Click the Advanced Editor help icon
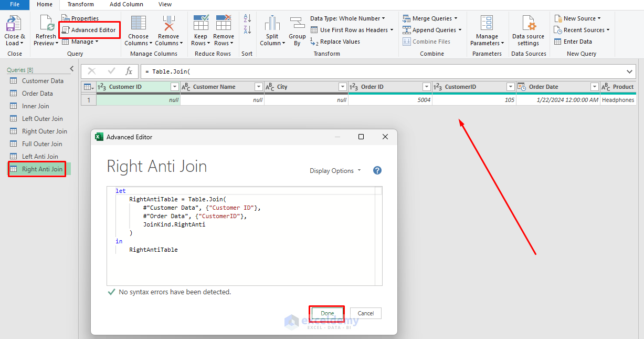The width and height of the screenshot is (644, 339). (x=377, y=170)
